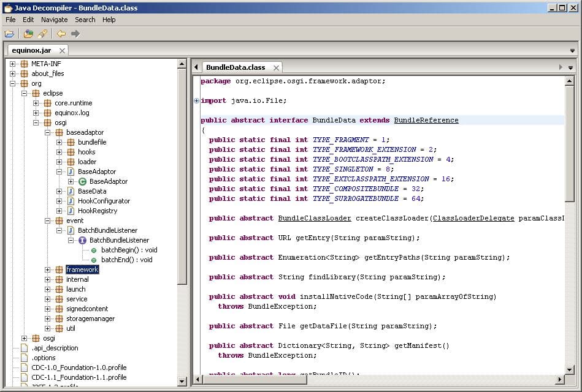Expand the framework package in tree
The width and height of the screenshot is (582, 392).
click(x=48, y=269)
